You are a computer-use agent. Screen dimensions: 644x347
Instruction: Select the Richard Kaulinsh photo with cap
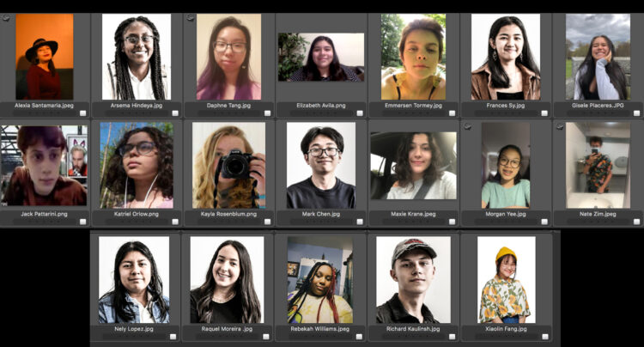(413, 280)
